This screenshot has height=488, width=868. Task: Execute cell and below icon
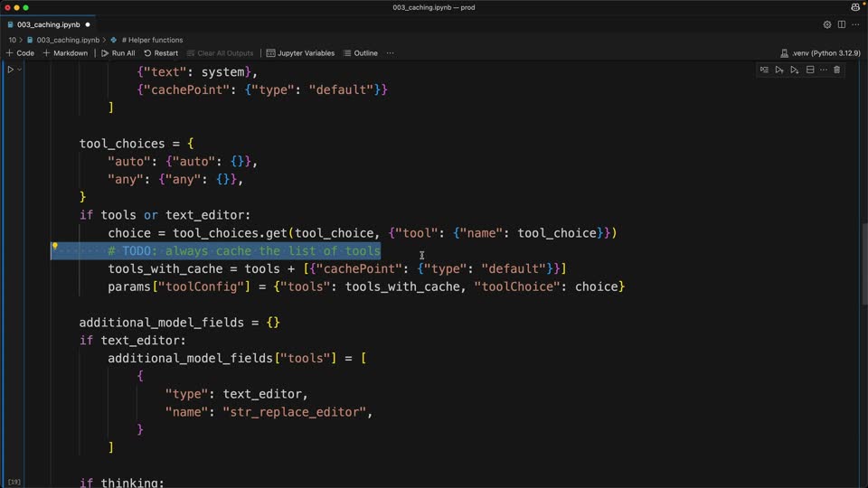tap(795, 70)
